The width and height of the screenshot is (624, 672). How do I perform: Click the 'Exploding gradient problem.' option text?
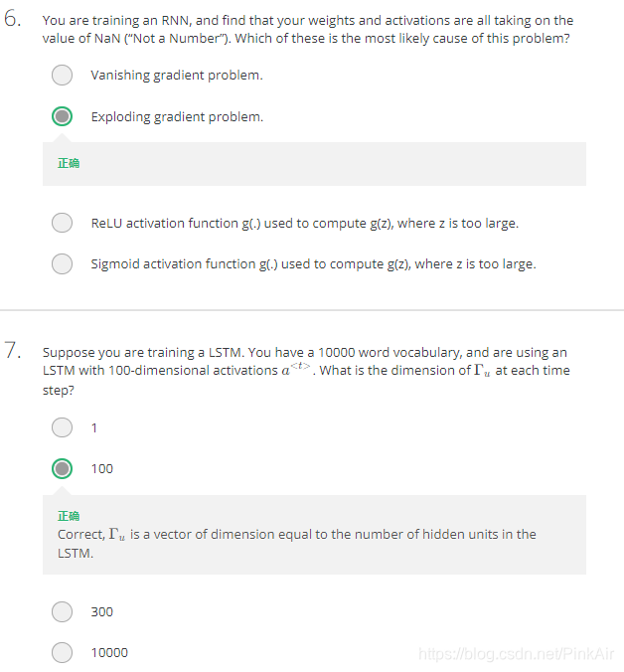(x=177, y=117)
